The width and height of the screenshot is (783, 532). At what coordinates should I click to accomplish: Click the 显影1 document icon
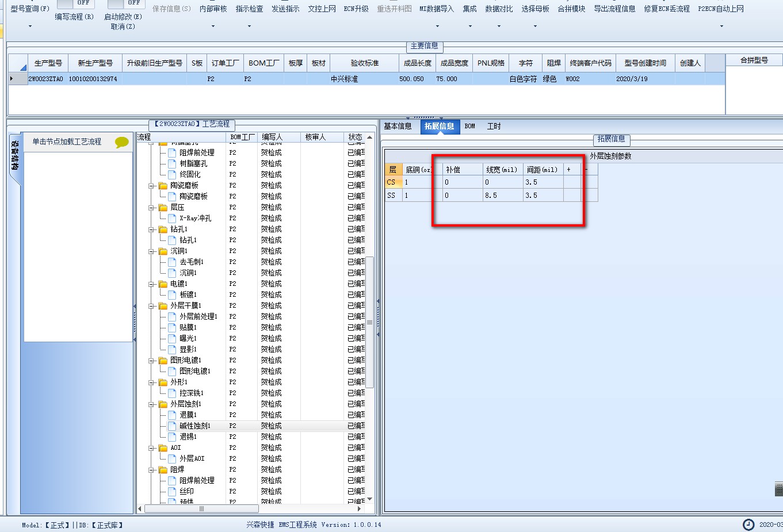pos(172,349)
